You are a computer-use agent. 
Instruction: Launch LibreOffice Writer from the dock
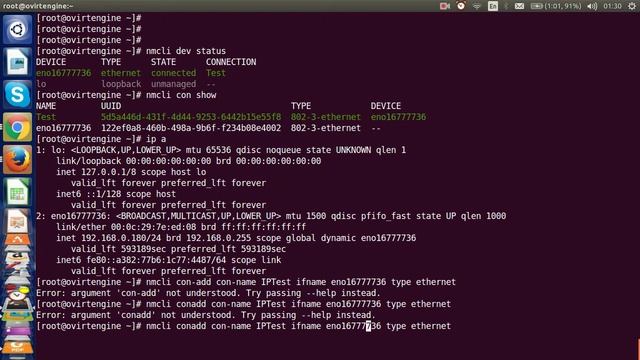click(17, 62)
